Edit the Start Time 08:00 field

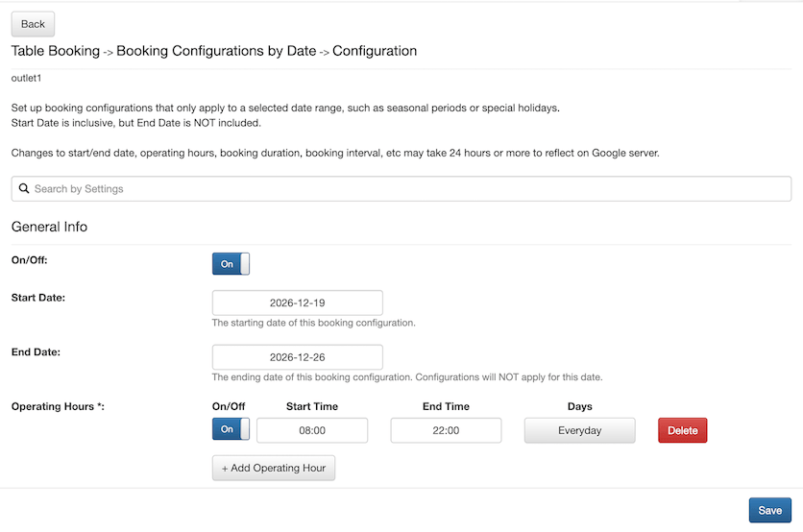tap(312, 430)
